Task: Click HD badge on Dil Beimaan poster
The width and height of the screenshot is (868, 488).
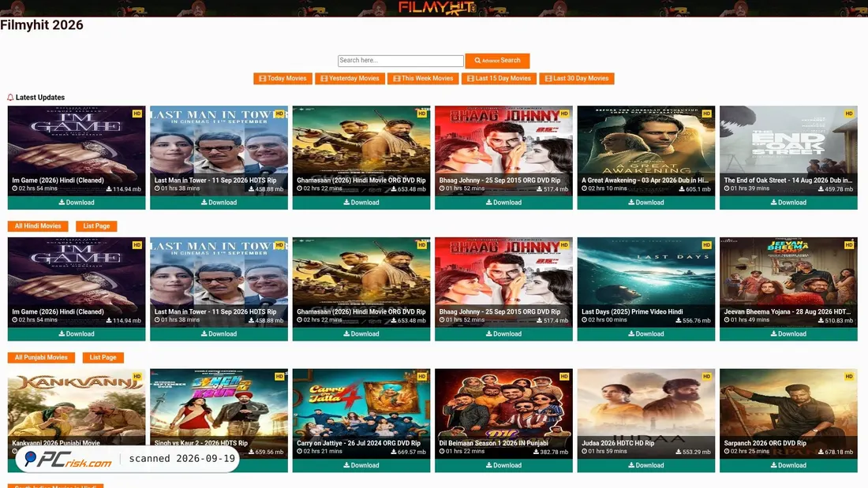Action: (564, 376)
